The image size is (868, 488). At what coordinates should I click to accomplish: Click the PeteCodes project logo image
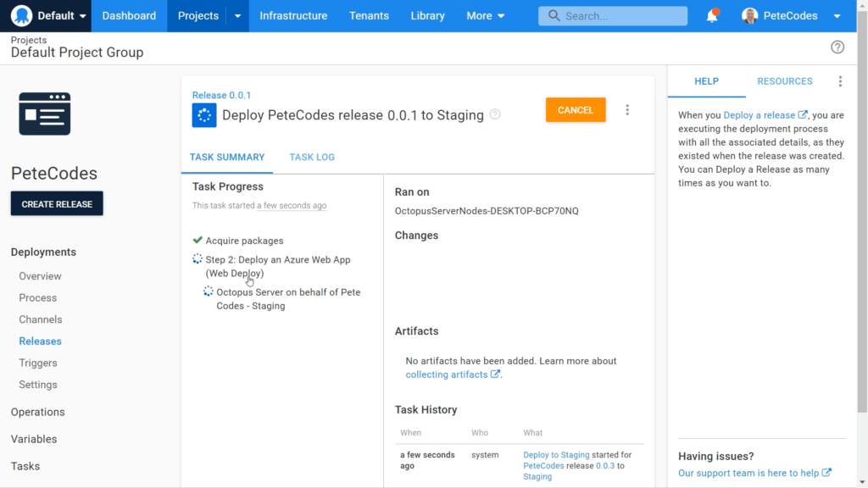pyautogui.click(x=45, y=114)
